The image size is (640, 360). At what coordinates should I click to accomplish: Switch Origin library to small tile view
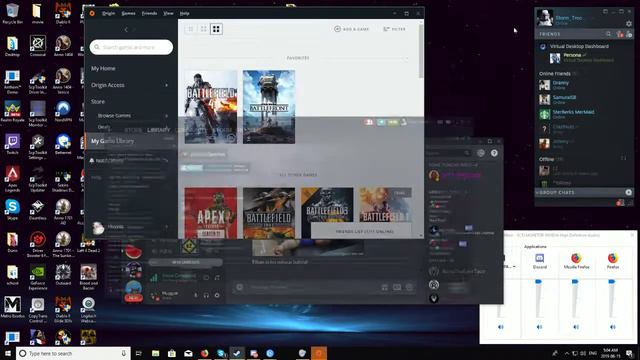click(x=191, y=29)
